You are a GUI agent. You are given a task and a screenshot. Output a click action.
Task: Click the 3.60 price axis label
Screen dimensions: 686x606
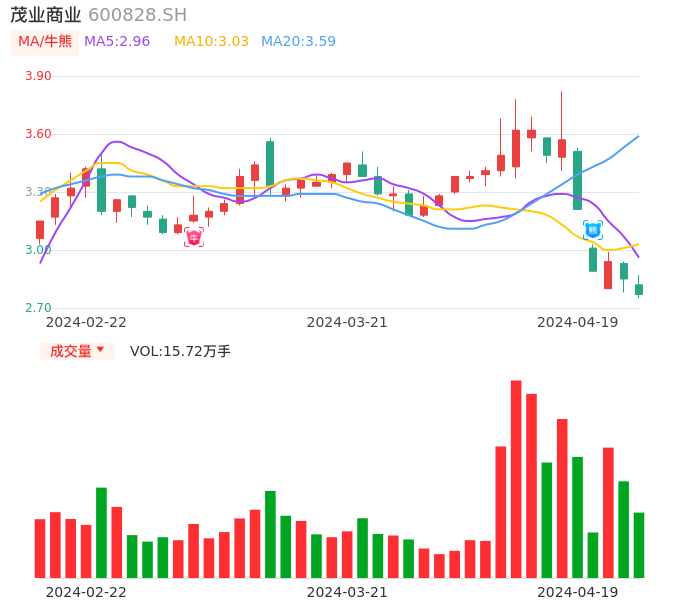point(38,134)
